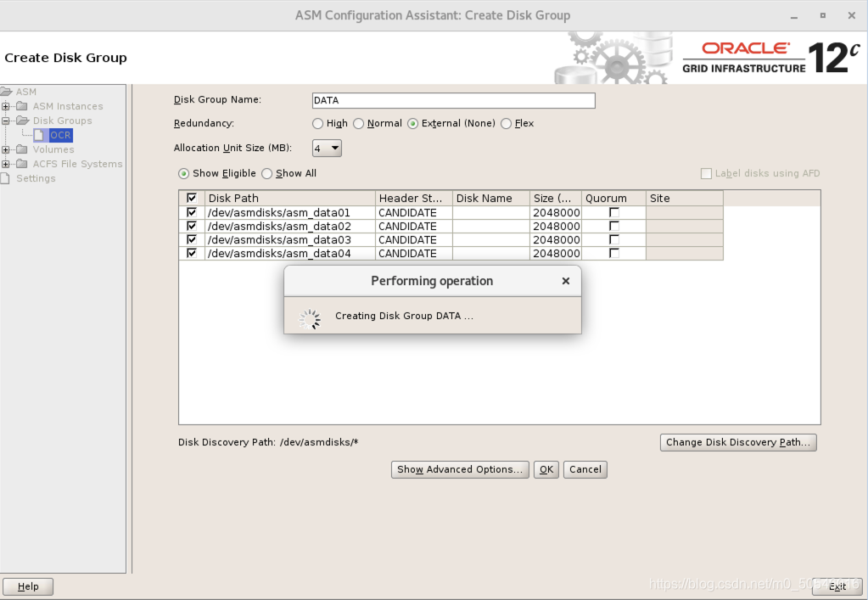Expand the ACFS File Systems tree node
This screenshot has width=868, height=600.
click(6, 163)
